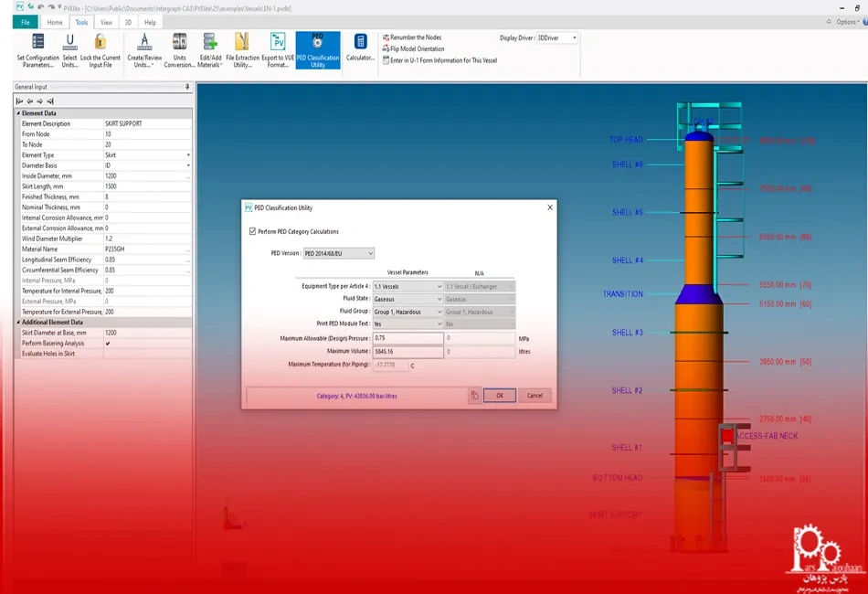
Task: Click the TRANSITION label in 3D view
Action: [623, 294]
